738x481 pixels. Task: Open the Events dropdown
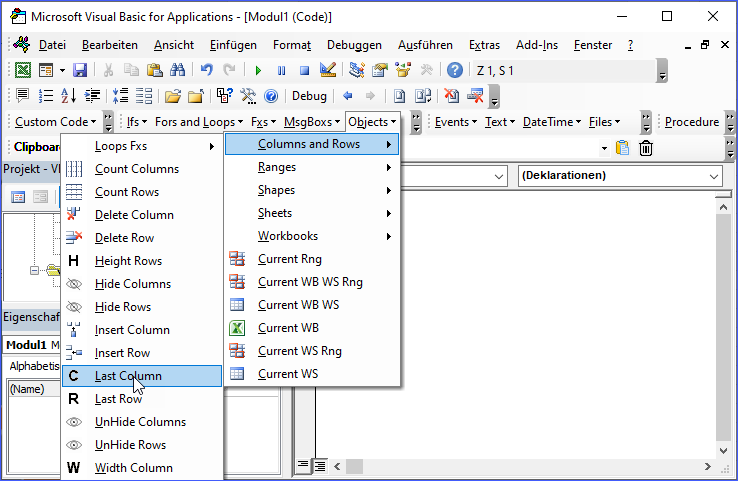click(x=456, y=122)
